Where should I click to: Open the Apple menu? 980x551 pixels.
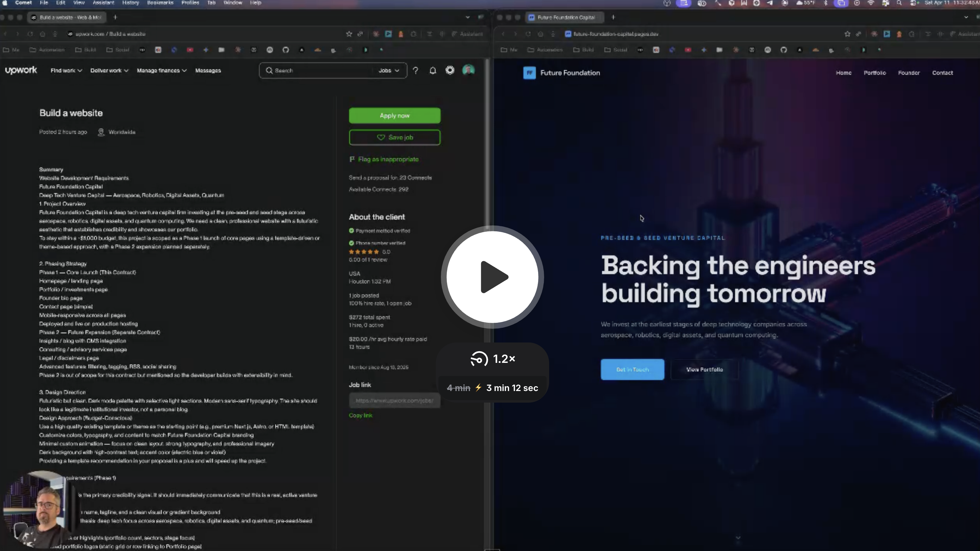pyautogui.click(x=5, y=3)
